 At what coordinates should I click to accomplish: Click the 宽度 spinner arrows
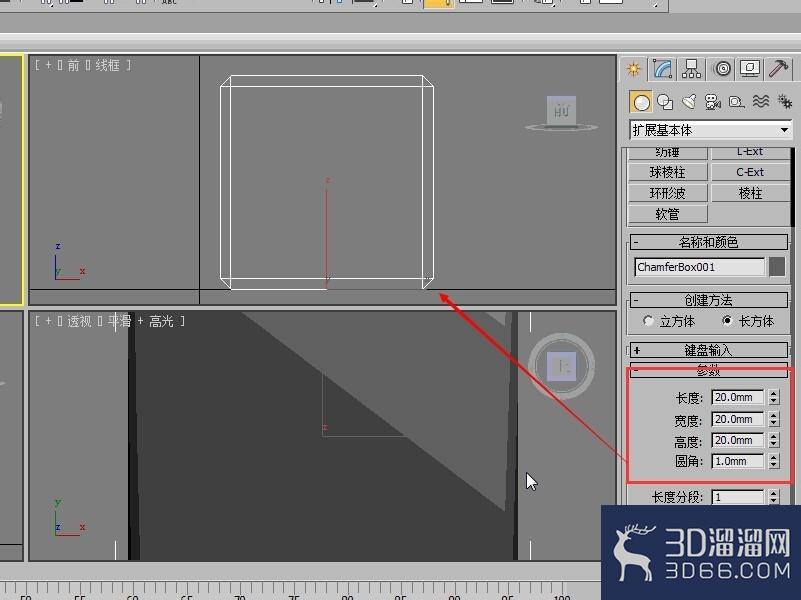[x=774, y=419]
